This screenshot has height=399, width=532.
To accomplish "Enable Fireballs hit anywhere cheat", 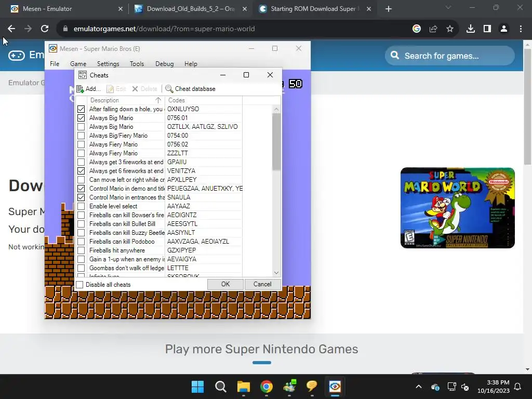I will [x=81, y=250].
